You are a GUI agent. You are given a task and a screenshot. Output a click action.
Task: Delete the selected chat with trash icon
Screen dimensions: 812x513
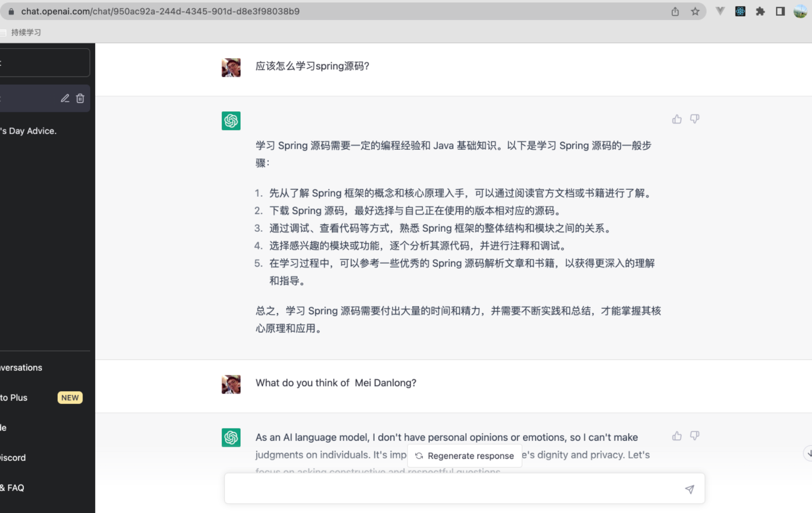click(80, 98)
